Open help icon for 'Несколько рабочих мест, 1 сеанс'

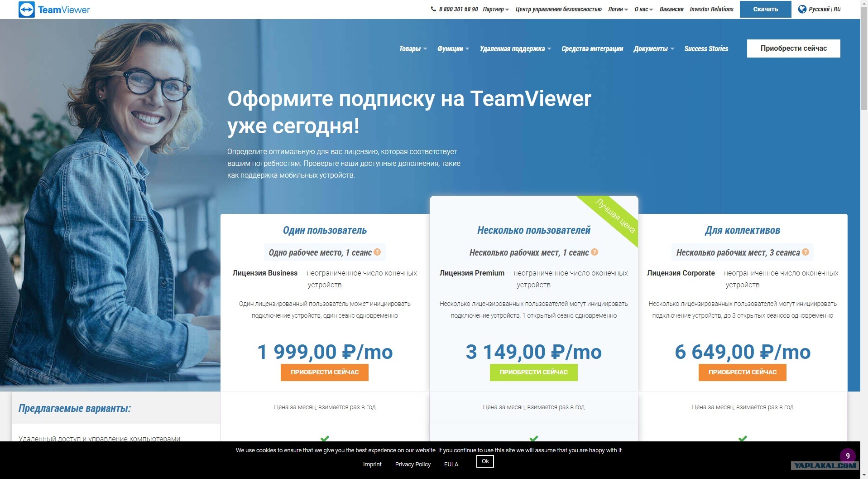tap(595, 252)
